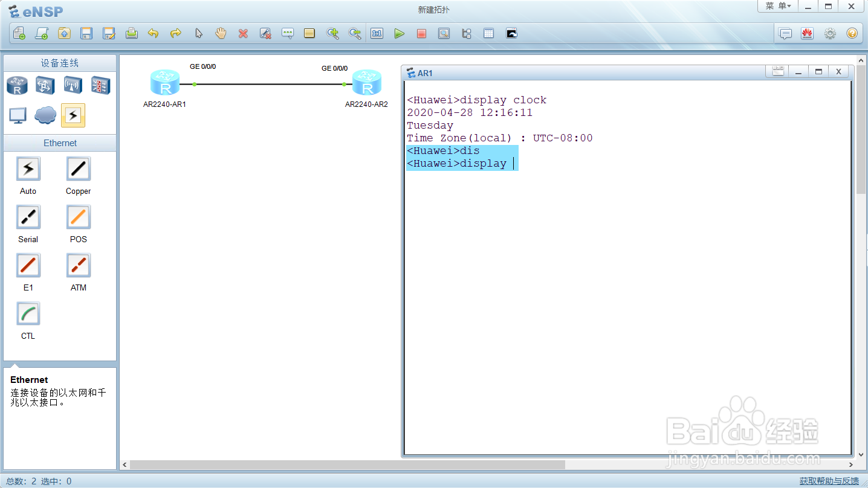This screenshot has height=488, width=868.
Task: Select the rectangle palette tool
Action: point(309,33)
